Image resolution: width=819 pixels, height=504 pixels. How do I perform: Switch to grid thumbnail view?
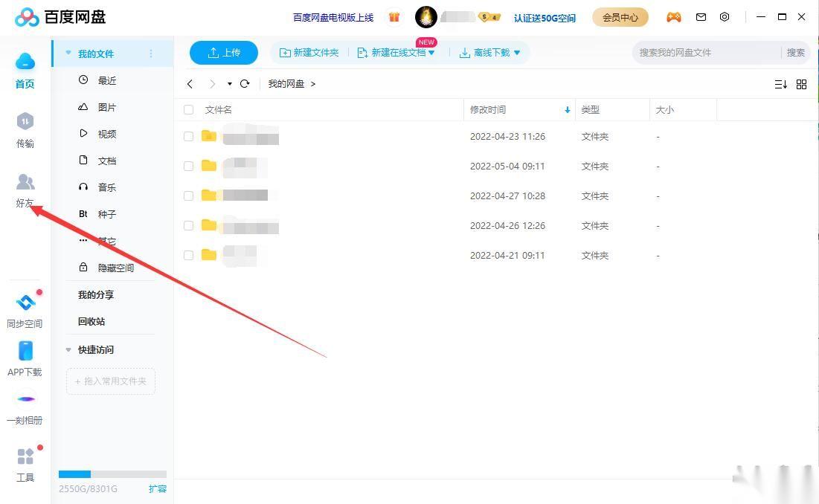tap(801, 84)
